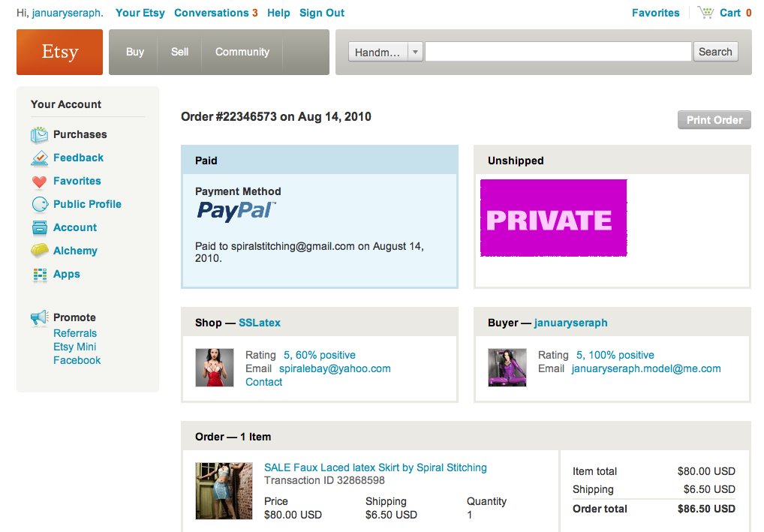This screenshot has height=532, width=764.
Task: Open buyer januaryseraph profile link
Action: pos(570,323)
